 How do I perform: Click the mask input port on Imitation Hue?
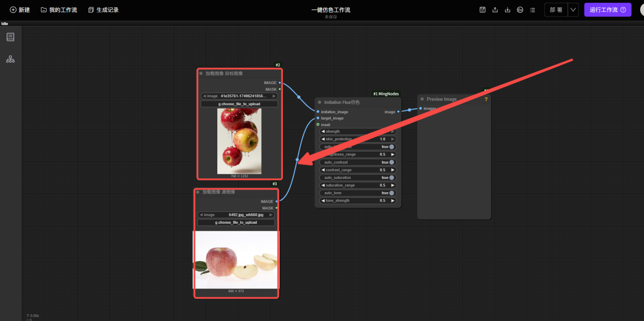318,125
